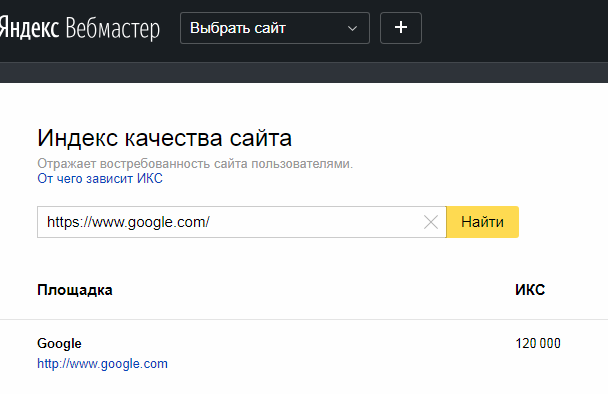Image resolution: width=608 pixels, height=394 pixels.
Task: Click the Индекс качества сайта heading
Action: [x=164, y=138]
